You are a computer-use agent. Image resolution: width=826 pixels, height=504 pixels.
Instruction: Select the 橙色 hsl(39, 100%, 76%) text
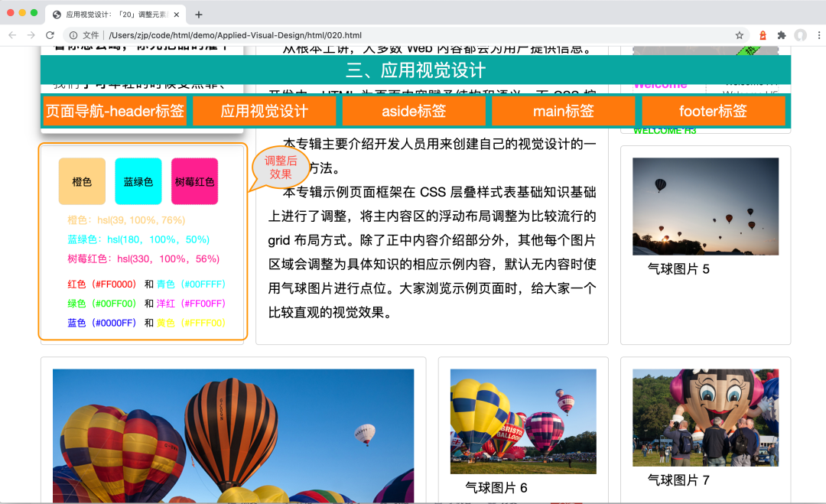pos(126,220)
